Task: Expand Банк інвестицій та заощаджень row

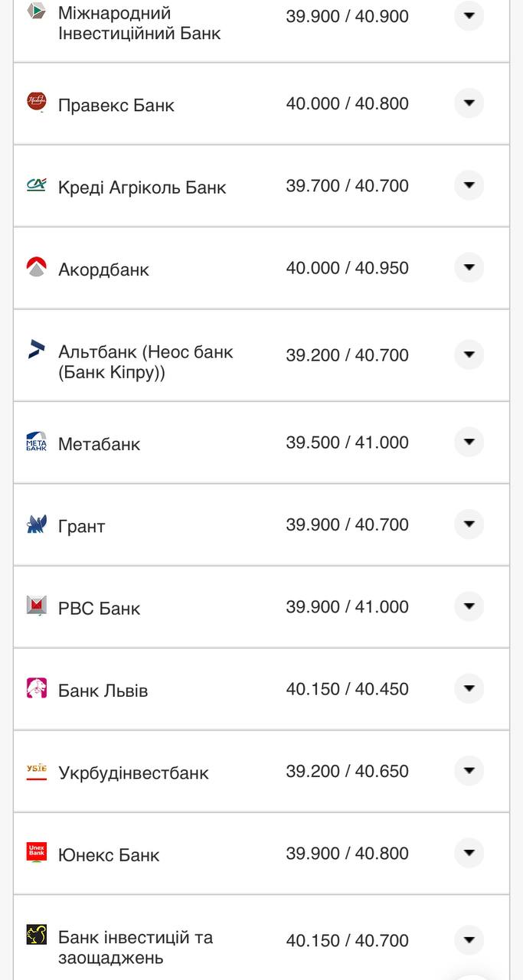Action: (469, 939)
